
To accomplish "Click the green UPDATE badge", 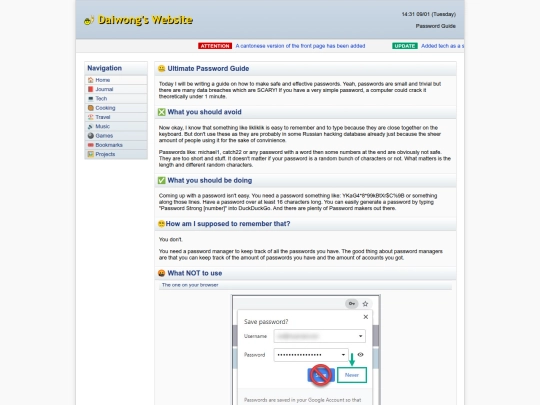I will [x=405, y=46].
